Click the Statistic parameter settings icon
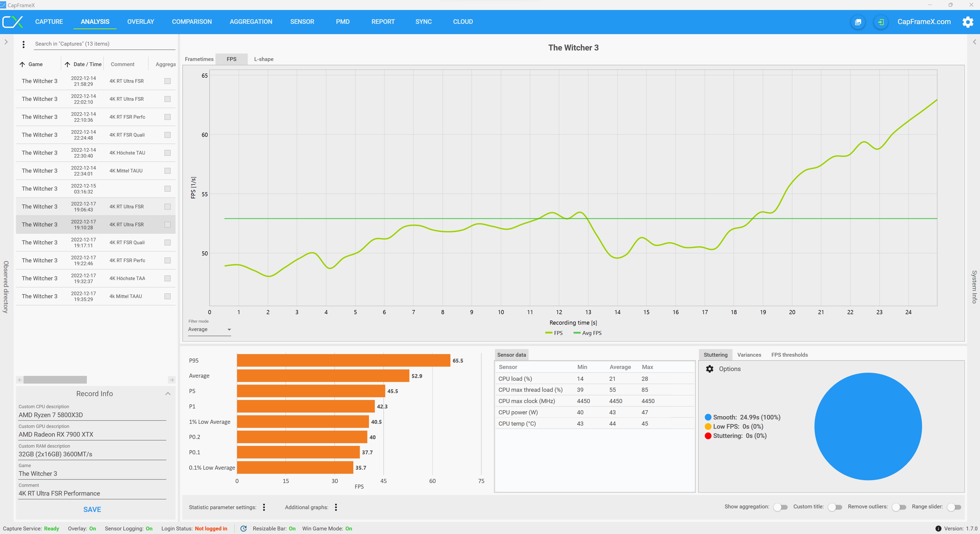The height and width of the screenshot is (534, 980). pyautogui.click(x=264, y=507)
